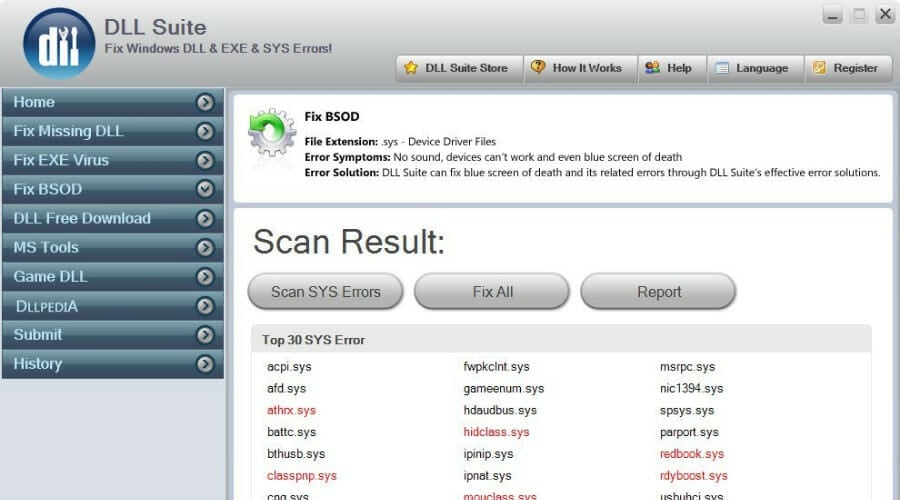Viewport: 900px width, 500px height.
Task: Open Game DLL section
Action: [113, 277]
